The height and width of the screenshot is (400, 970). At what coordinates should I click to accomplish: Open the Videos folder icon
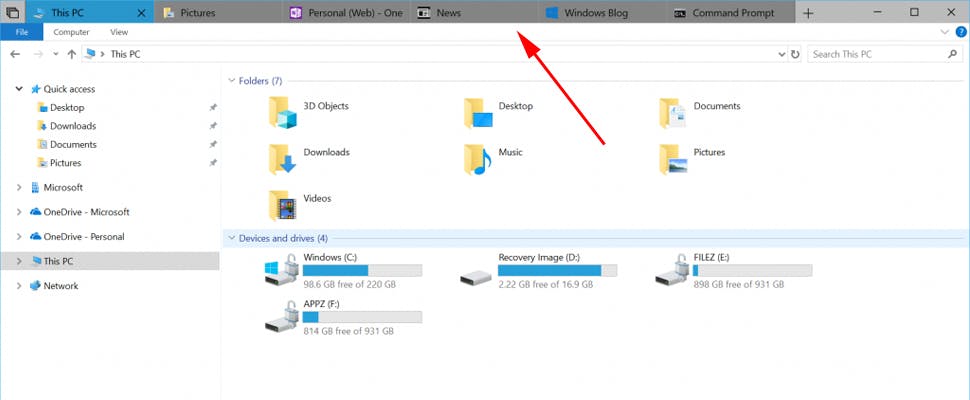click(x=283, y=205)
